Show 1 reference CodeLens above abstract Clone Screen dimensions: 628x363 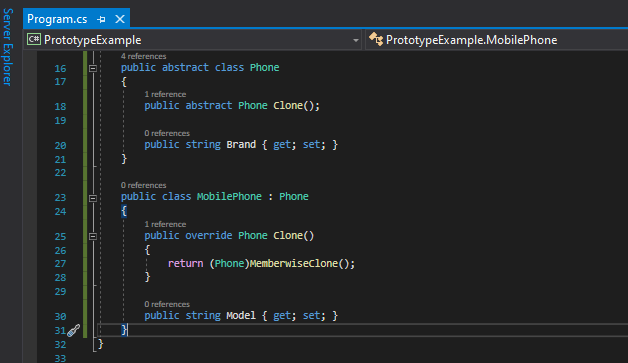click(165, 95)
